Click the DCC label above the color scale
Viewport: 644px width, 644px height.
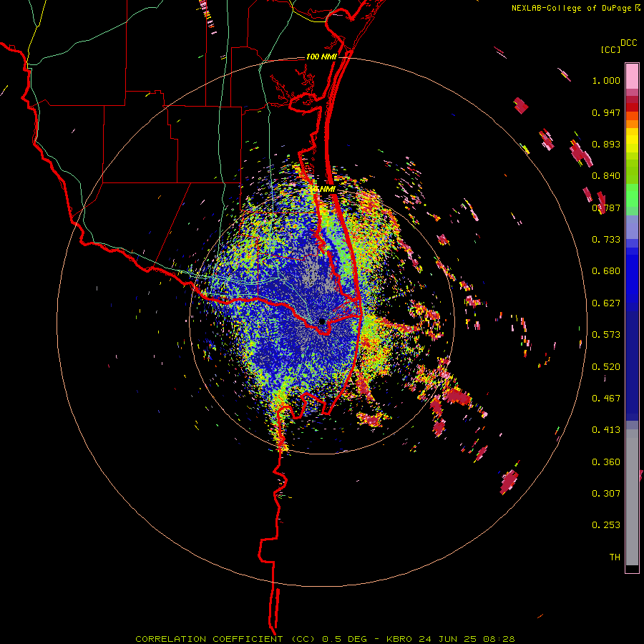(628, 43)
